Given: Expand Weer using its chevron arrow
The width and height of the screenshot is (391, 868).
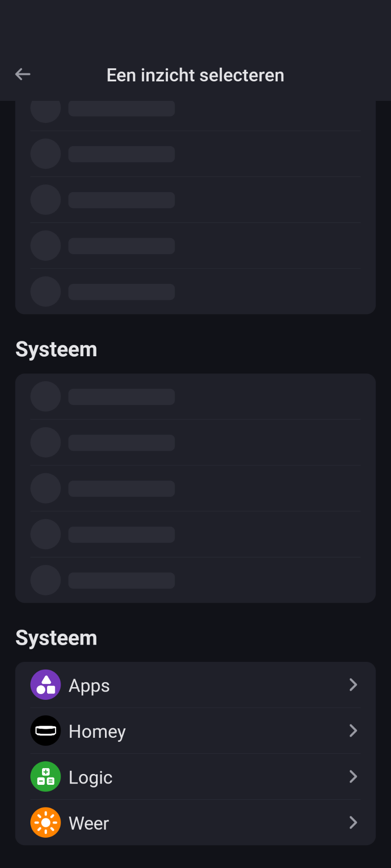Looking at the screenshot, I should point(353,822).
